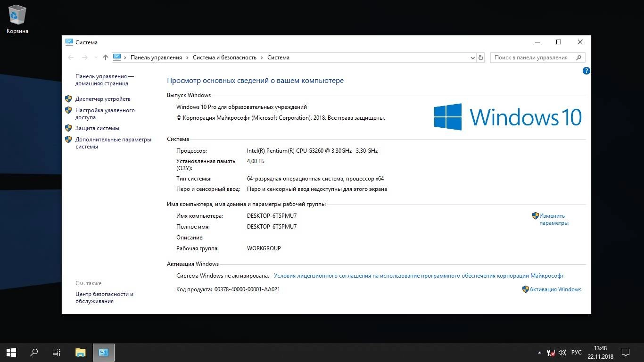The width and height of the screenshot is (644, 362).
Task: Click shield icon beside 'Защита системы'
Action: (x=68, y=128)
